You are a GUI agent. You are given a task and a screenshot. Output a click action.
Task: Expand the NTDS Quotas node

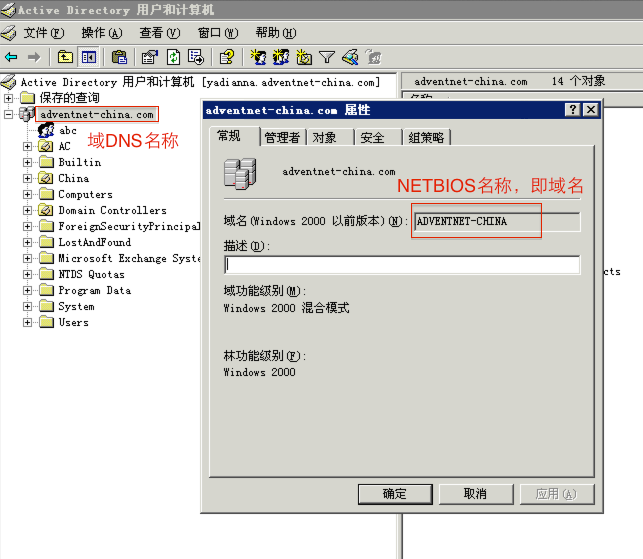click(27, 274)
